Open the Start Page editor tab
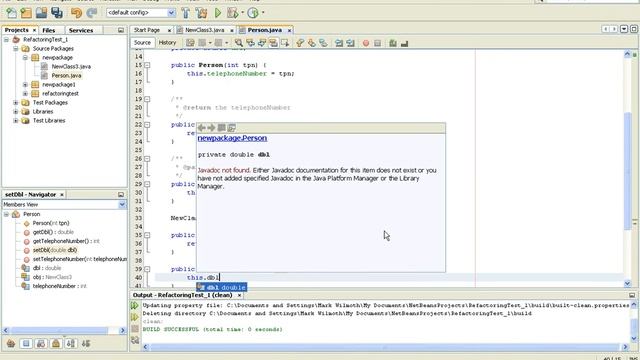Image resolution: width=640 pixels, height=360 pixels. click(147, 30)
